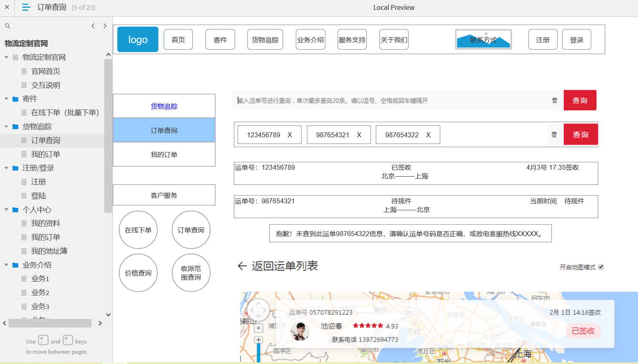Open 登陆 page in tree
The width and height of the screenshot is (638, 364).
coord(39,196)
